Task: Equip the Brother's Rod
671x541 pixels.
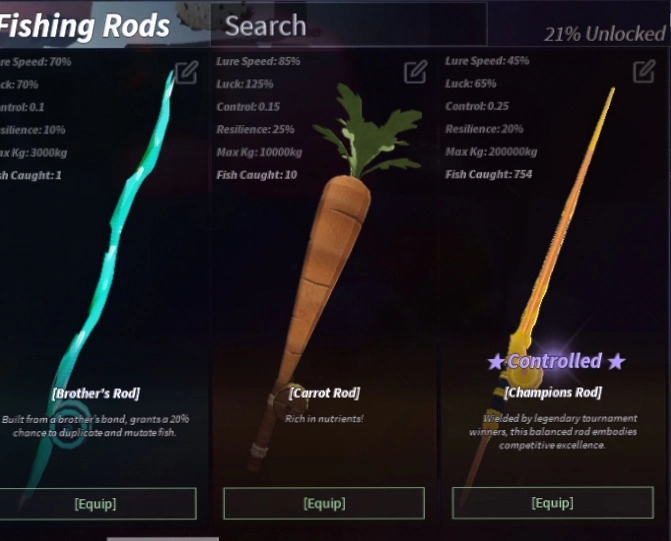Action: [x=96, y=504]
